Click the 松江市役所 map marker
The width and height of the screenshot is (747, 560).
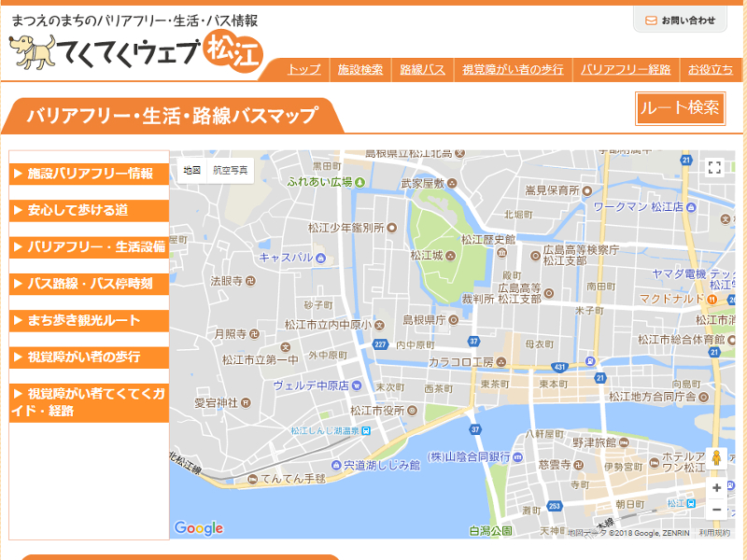tap(413, 410)
